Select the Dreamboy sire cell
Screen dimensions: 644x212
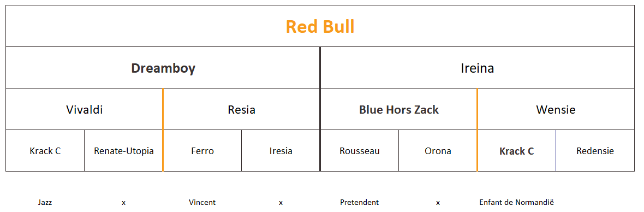[x=163, y=68]
